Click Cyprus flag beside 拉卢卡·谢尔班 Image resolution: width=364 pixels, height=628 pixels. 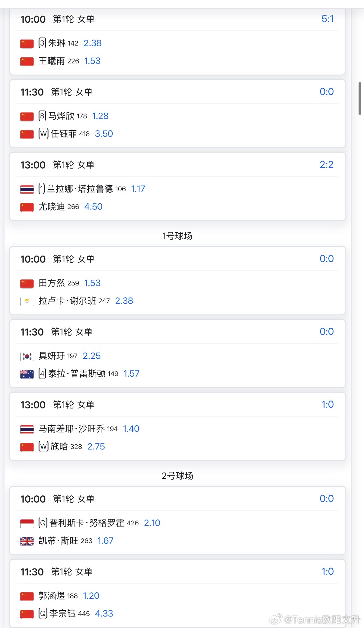27,301
